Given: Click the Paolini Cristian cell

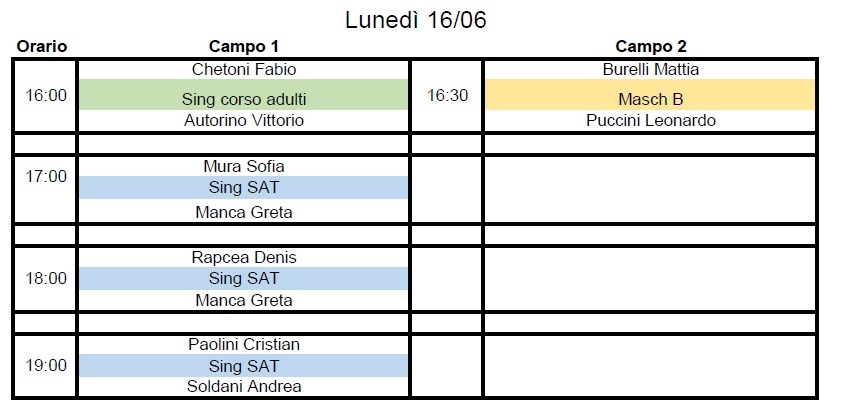Looking at the screenshot, I should (244, 345).
